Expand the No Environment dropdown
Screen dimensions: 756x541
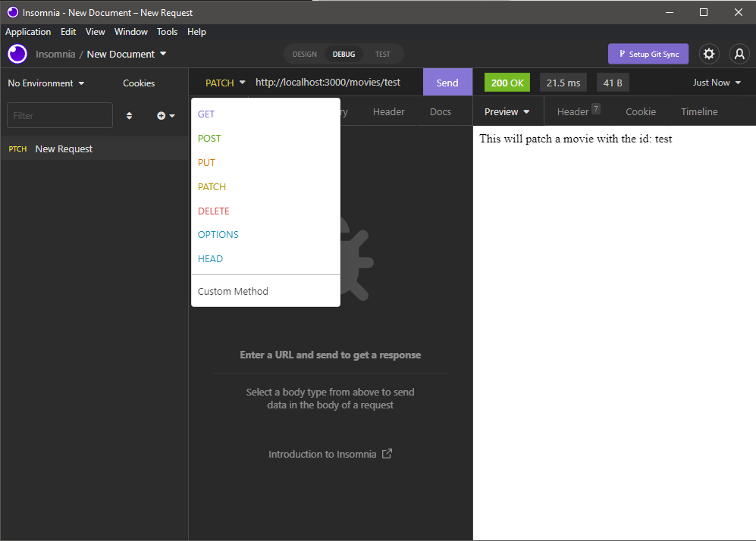[46, 83]
